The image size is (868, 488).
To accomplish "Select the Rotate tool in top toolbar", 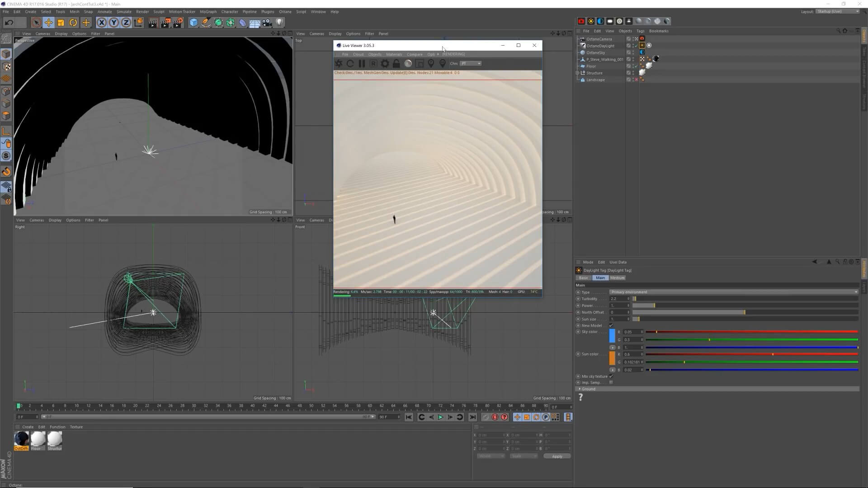I will pyautogui.click(x=73, y=23).
